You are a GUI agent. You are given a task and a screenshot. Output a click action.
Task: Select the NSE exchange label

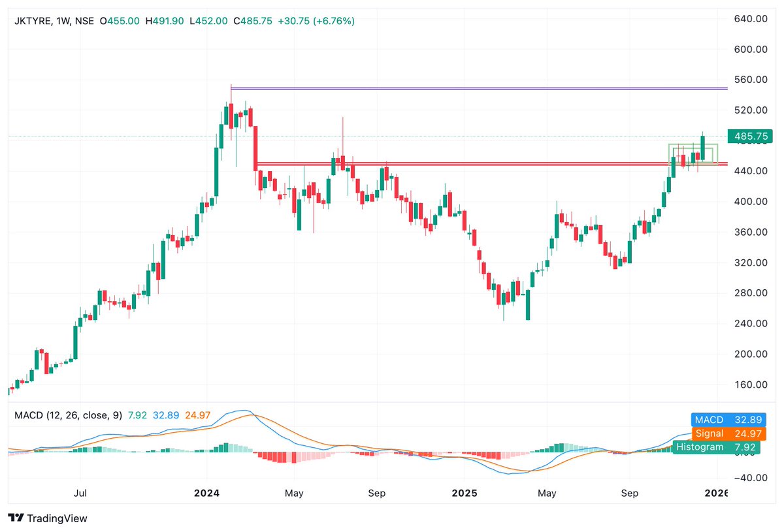coord(84,20)
